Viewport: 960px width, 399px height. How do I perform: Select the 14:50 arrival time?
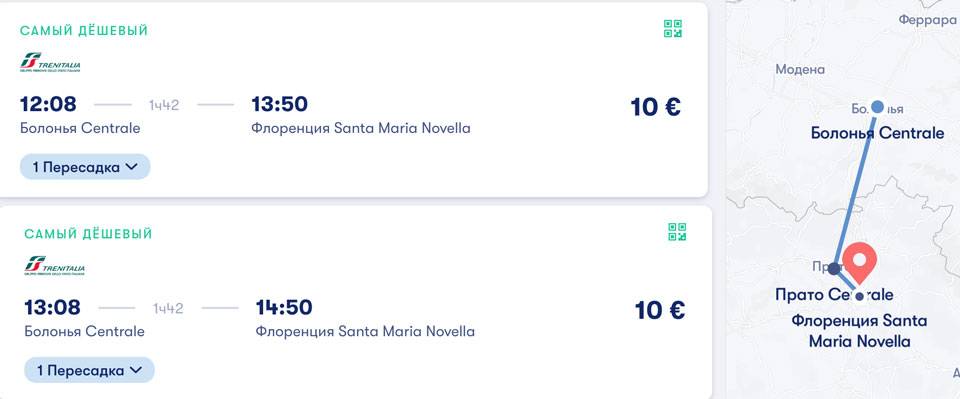[x=284, y=307]
